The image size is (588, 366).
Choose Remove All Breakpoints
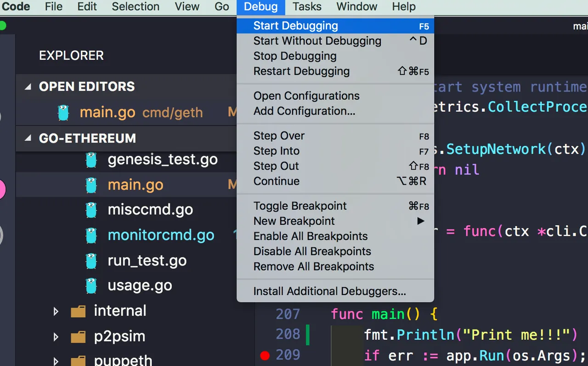[335, 266]
